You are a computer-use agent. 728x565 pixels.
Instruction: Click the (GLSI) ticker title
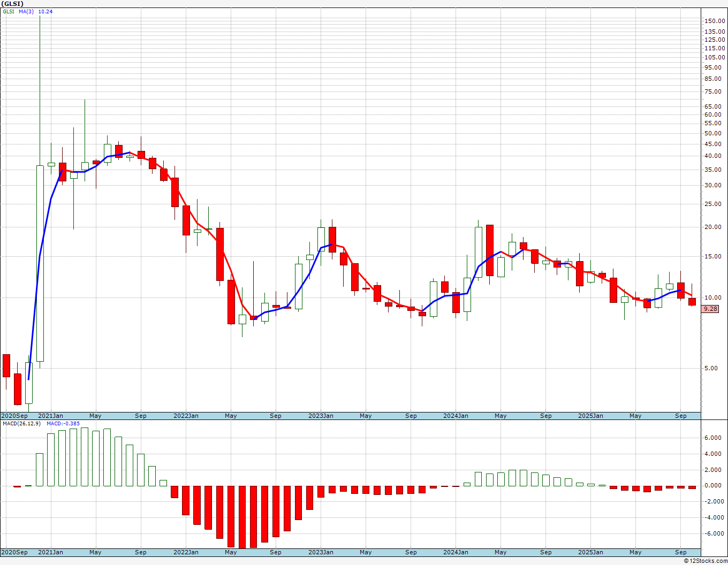[13, 3]
